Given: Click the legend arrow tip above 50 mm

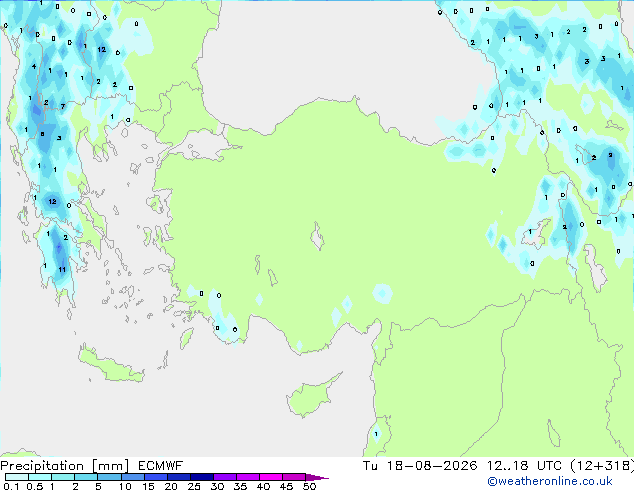Looking at the screenshot, I should [317, 477].
